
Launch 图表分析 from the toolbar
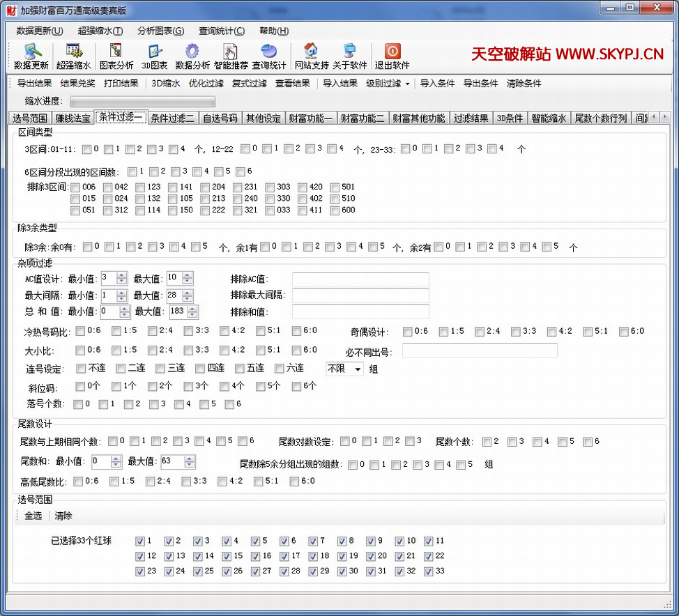pyautogui.click(x=116, y=52)
